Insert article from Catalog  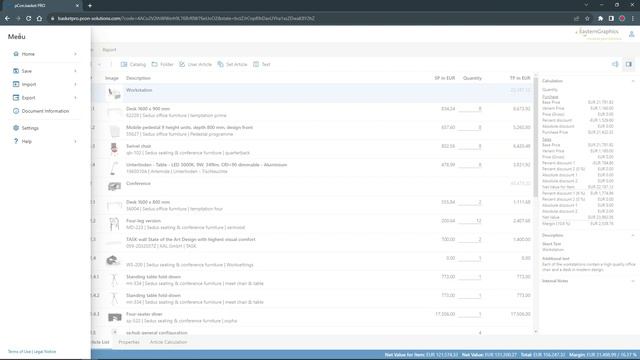133,64
